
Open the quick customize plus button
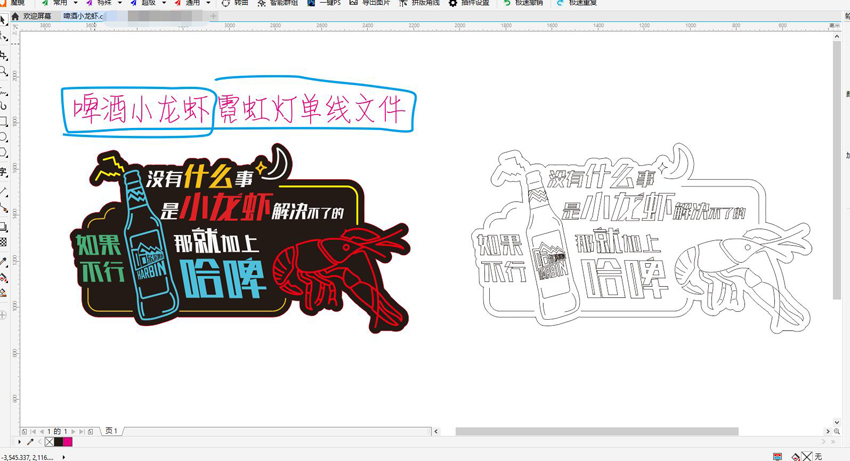(3, 315)
